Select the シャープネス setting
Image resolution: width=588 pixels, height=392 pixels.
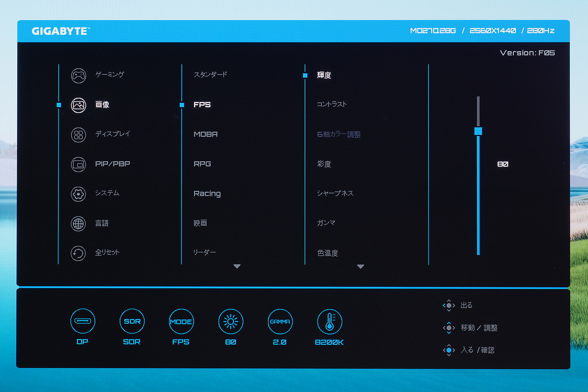coord(335,193)
